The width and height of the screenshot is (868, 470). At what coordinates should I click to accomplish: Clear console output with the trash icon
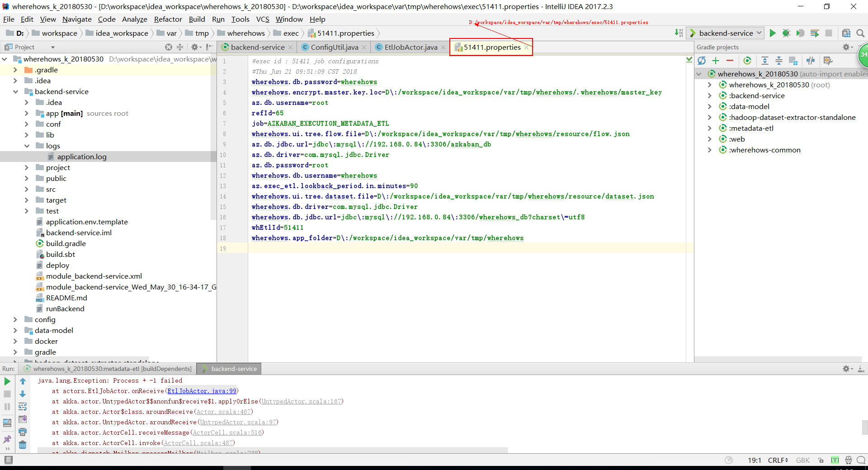23,445
